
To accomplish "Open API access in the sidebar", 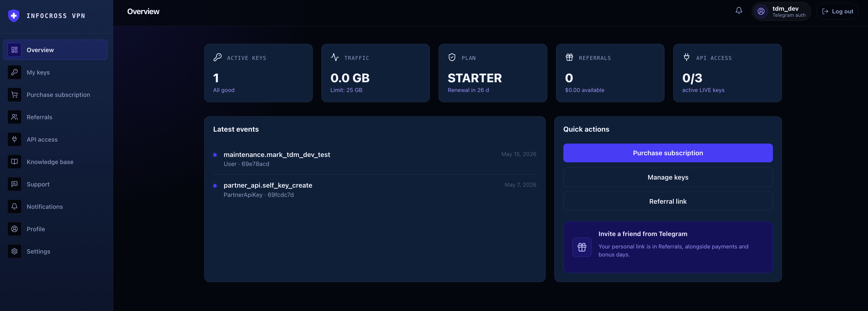I will point(55,139).
